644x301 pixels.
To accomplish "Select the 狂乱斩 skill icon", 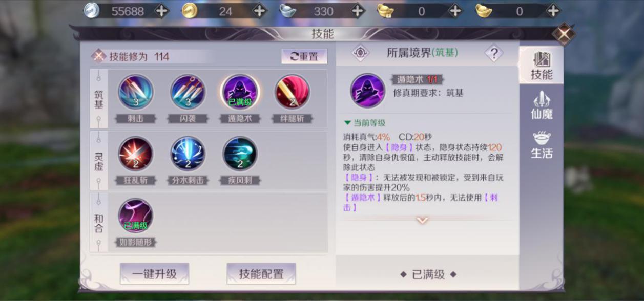I will [x=136, y=154].
